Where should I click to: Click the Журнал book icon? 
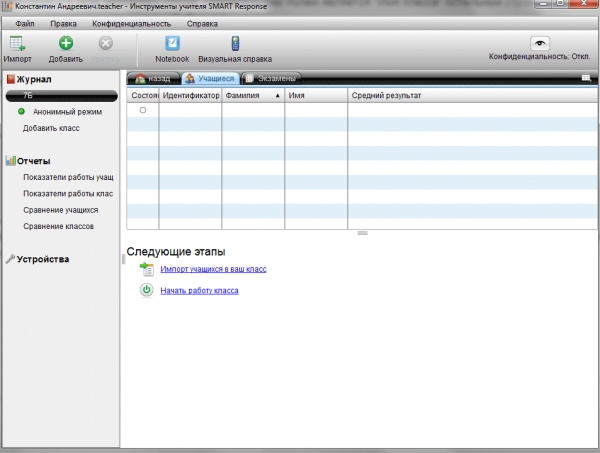point(11,79)
